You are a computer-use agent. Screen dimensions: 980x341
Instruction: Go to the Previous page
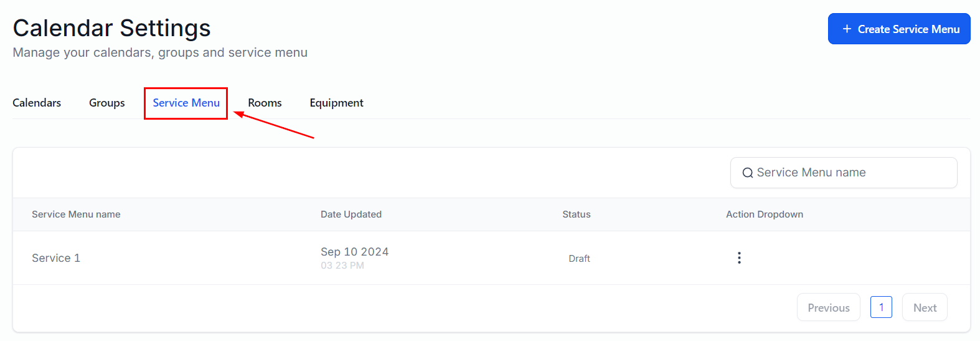(828, 307)
